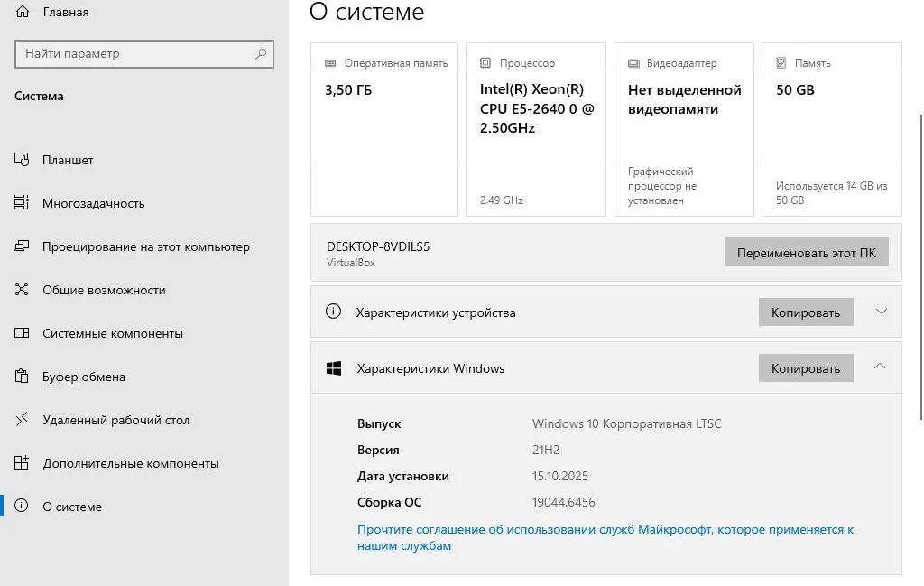This screenshot has height=586, width=924.
Task: Select the Многозадачность multitasking icon
Action: [x=23, y=203]
